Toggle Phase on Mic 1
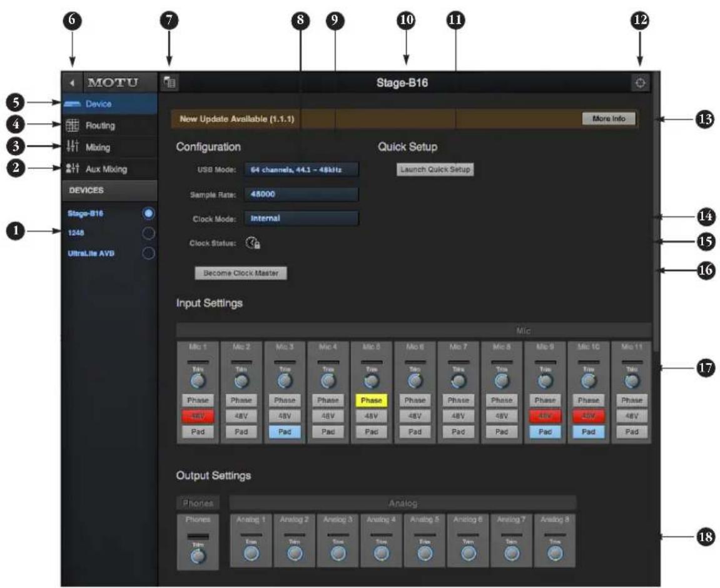This screenshot has width=720, height=588. click(198, 400)
